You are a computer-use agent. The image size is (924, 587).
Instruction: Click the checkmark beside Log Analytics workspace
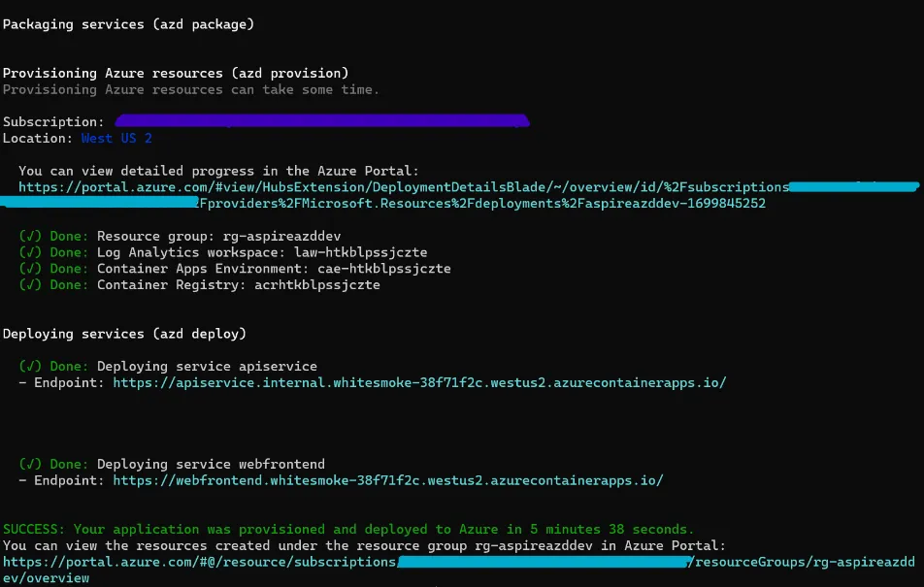coord(30,252)
